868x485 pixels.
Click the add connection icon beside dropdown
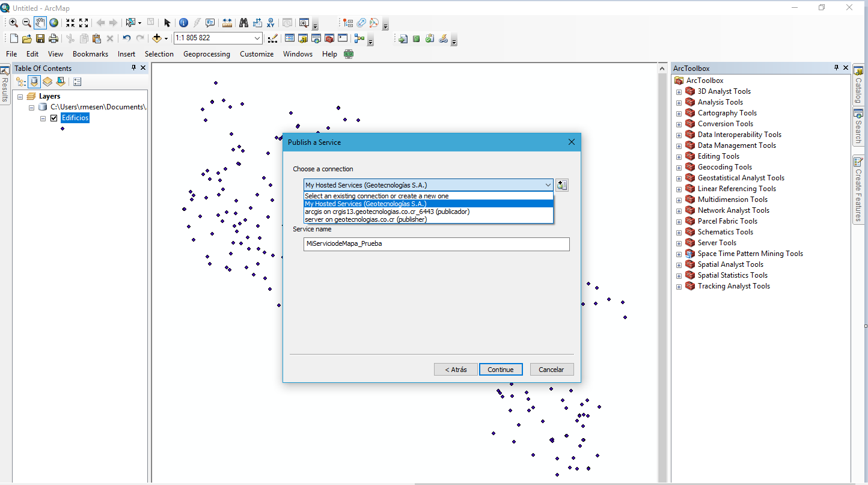click(562, 185)
